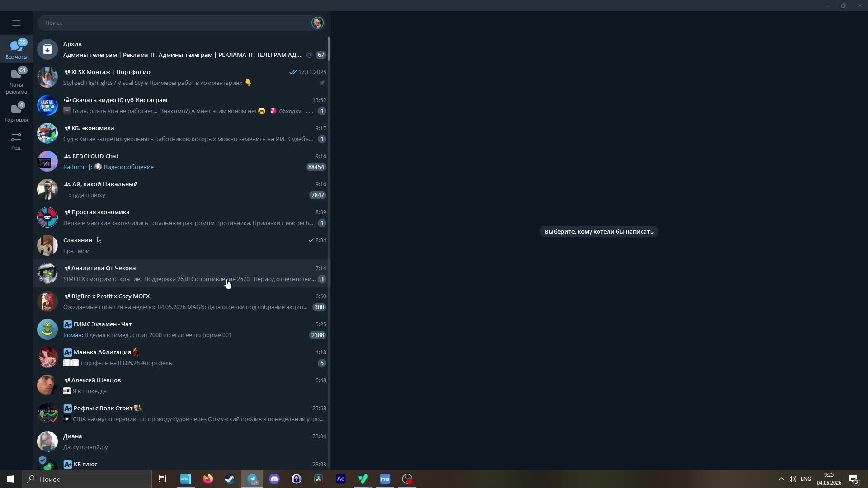Open the 'Ред.' folder editor
This screenshot has width=868, height=488.
16,141
